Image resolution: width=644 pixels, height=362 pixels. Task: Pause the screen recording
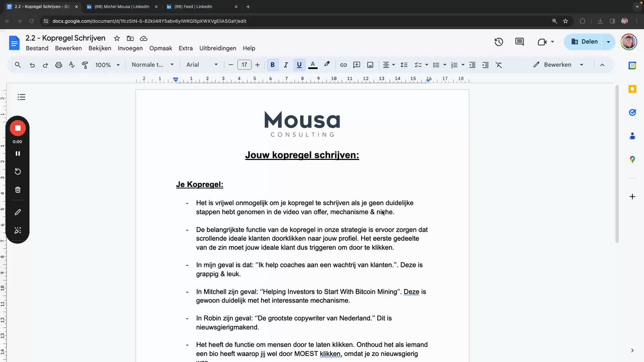coord(18,153)
